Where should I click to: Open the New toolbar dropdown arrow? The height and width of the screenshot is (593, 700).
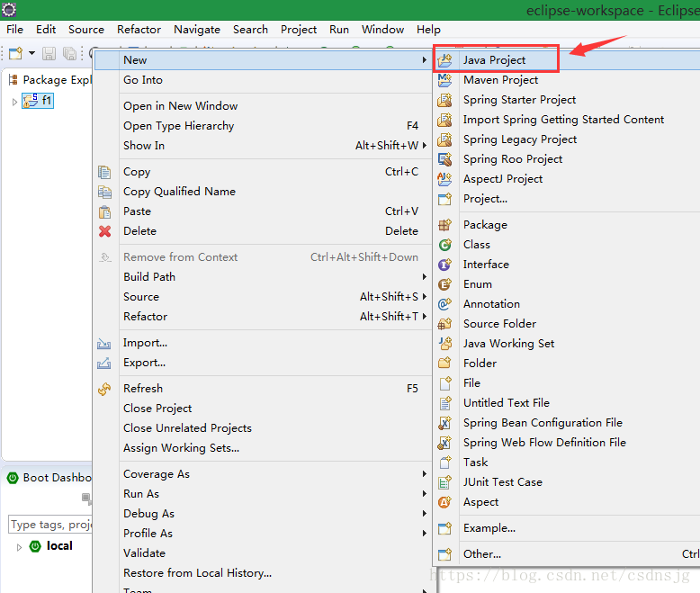tap(31, 54)
